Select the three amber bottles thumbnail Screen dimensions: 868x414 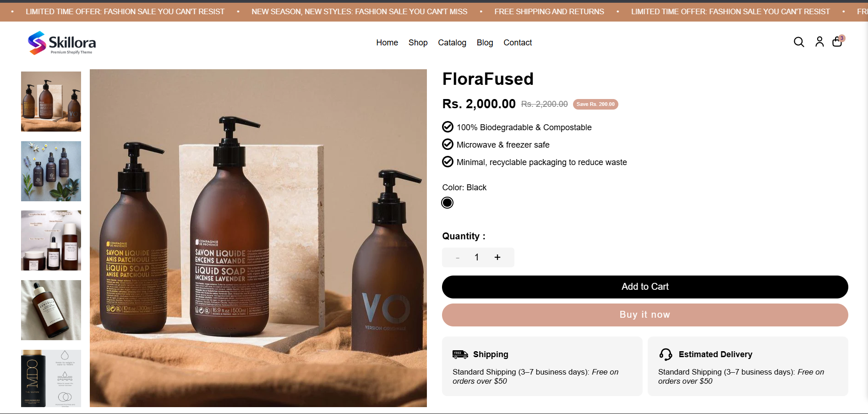51,101
